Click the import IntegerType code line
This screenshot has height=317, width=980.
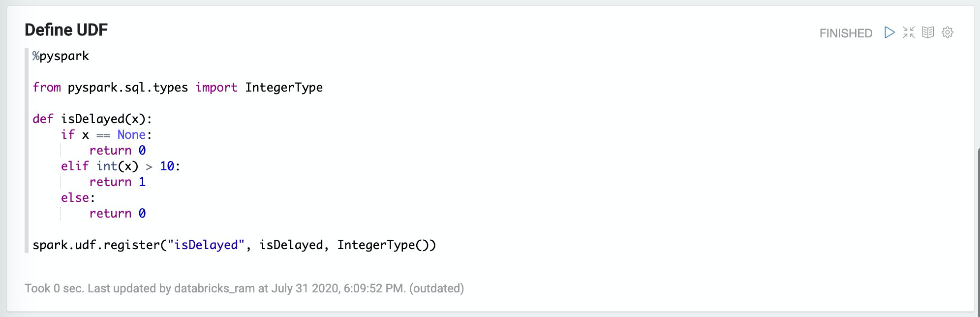178,88
